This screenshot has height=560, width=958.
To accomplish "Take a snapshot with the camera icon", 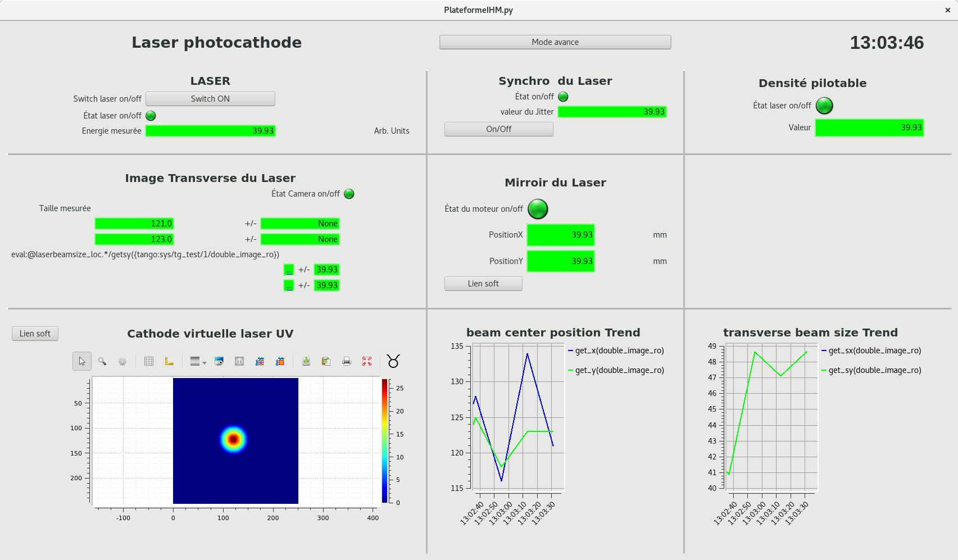I will coord(219,361).
